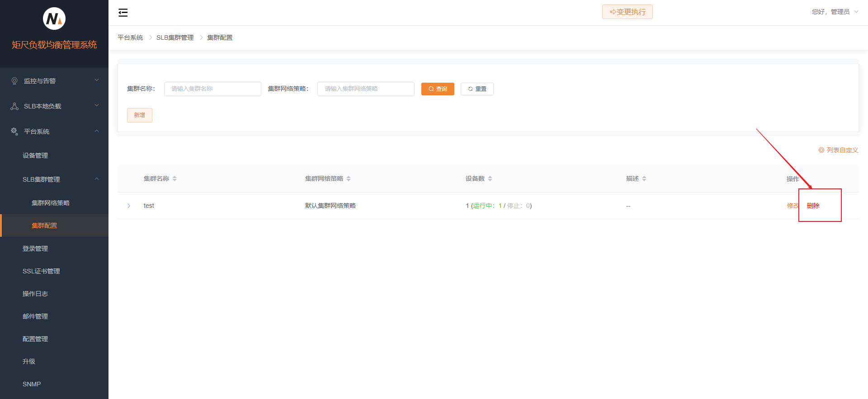Expand the test cluster row
Screen dimensions: 868x399
(129, 206)
